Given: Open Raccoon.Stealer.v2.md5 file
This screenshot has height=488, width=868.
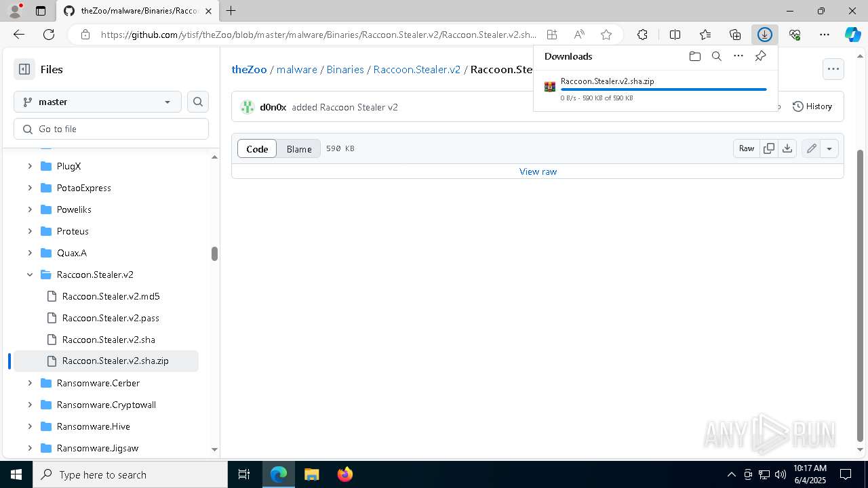Looking at the screenshot, I should point(111,296).
